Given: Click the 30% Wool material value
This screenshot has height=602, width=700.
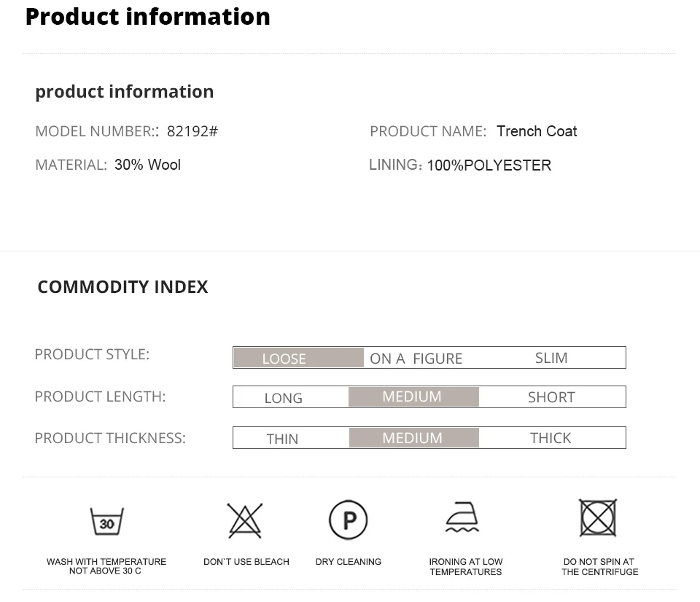Looking at the screenshot, I should (x=147, y=165).
